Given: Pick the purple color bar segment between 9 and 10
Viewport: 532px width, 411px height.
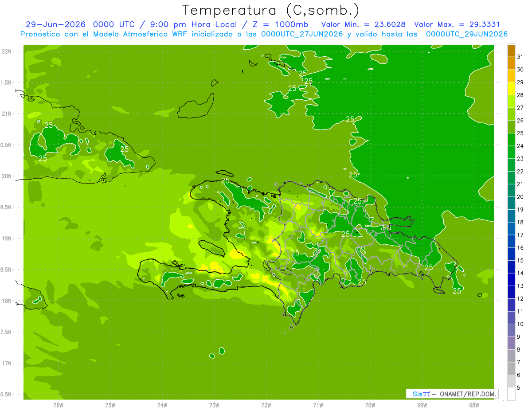Looking at the screenshot, I should 511,330.
